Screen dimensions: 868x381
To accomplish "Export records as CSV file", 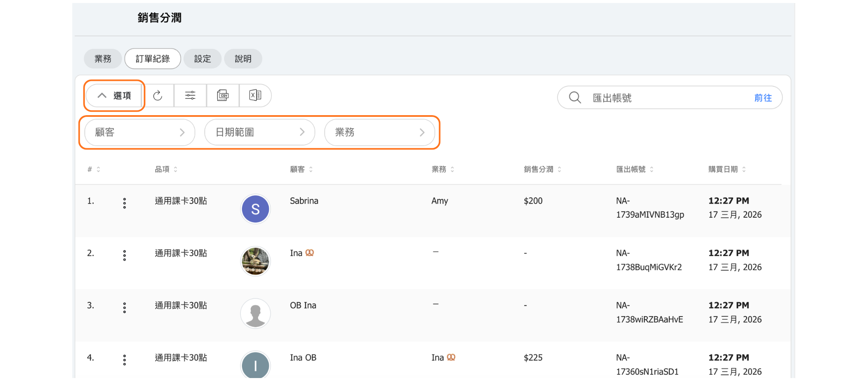I will [x=223, y=96].
